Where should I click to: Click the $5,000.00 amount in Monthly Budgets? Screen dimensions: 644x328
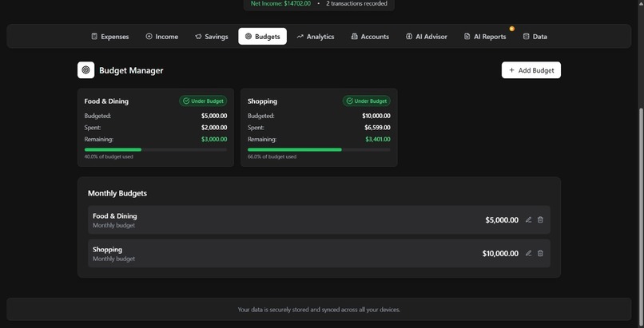tap(502, 220)
